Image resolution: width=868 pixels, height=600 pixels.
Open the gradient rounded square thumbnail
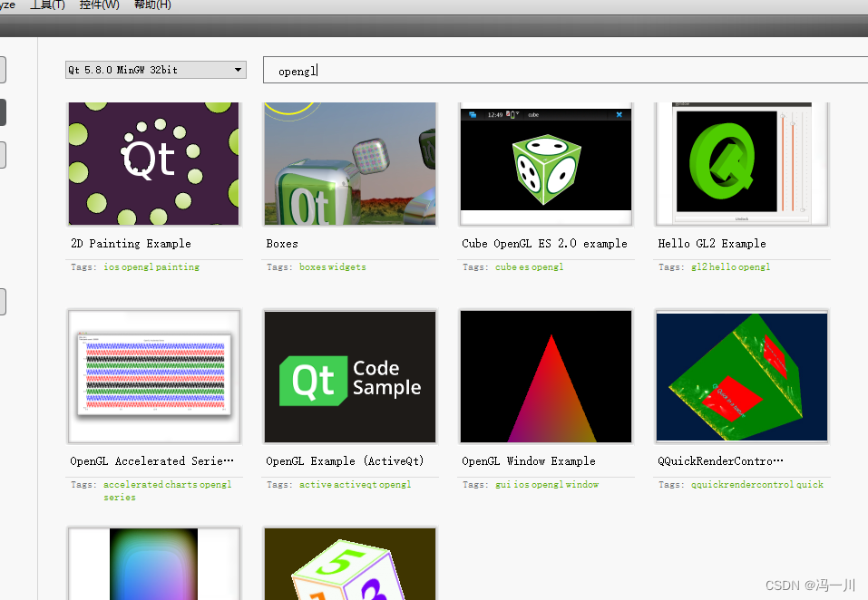[x=154, y=564]
